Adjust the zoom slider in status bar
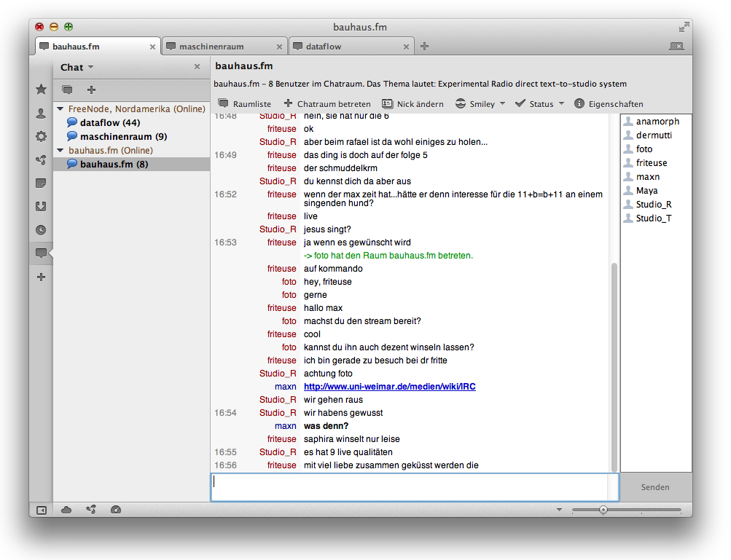The height and width of the screenshot is (560, 731). click(603, 510)
